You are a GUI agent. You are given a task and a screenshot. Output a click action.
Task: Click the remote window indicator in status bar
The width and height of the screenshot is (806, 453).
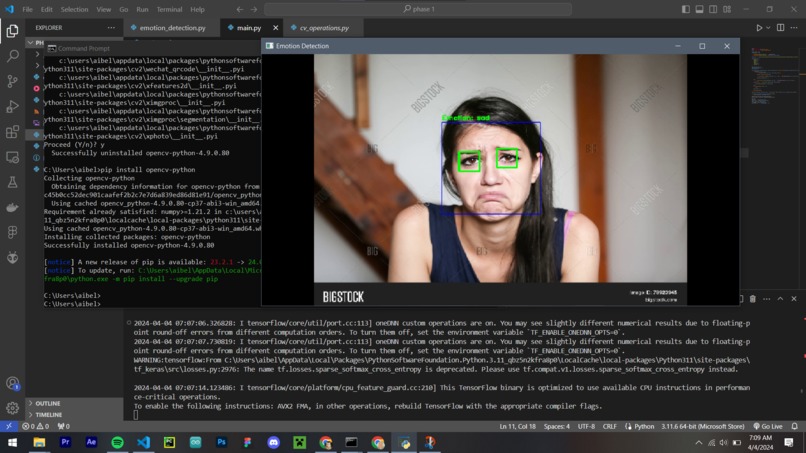click(9, 426)
